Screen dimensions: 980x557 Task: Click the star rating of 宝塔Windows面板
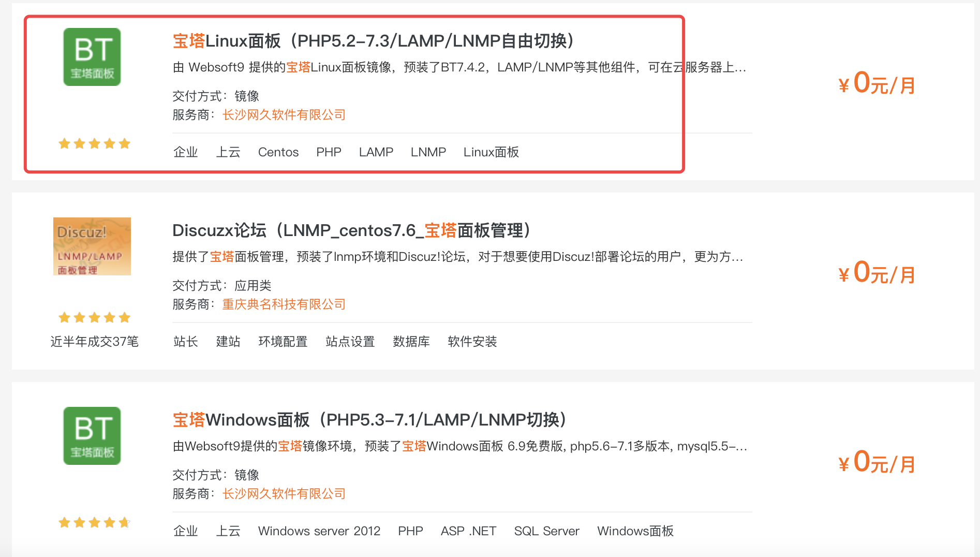click(x=94, y=522)
